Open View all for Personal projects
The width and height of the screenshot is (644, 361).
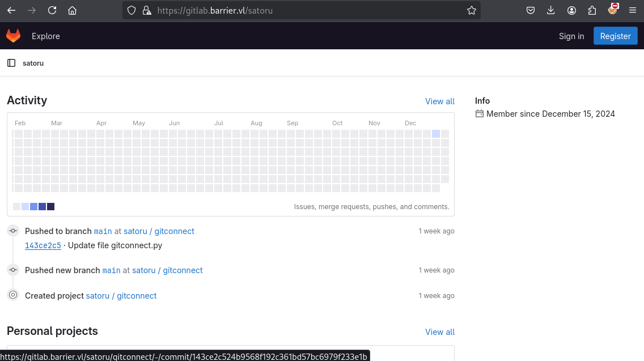(x=439, y=332)
